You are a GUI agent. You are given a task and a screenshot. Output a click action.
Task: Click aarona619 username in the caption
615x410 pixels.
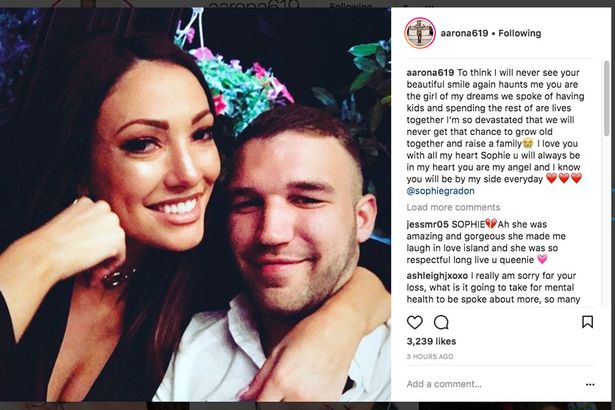point(430,73)
